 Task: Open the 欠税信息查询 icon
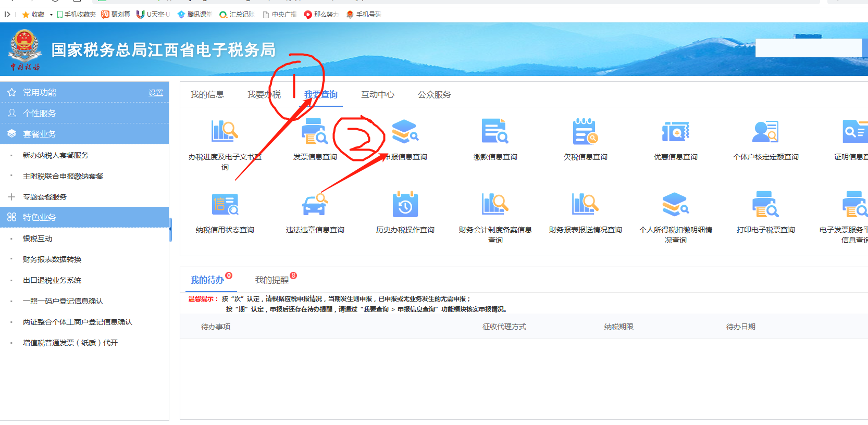(585, 131)
